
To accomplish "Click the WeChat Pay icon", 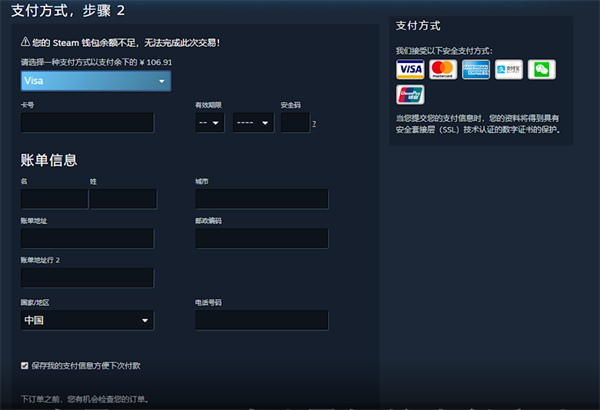I will coord(541,69).
